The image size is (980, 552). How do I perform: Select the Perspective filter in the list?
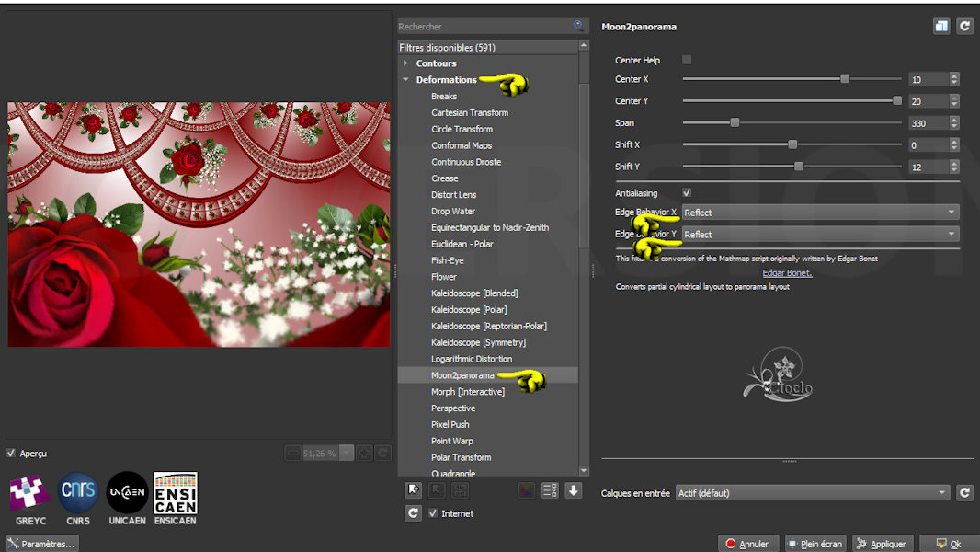point(453,408)
